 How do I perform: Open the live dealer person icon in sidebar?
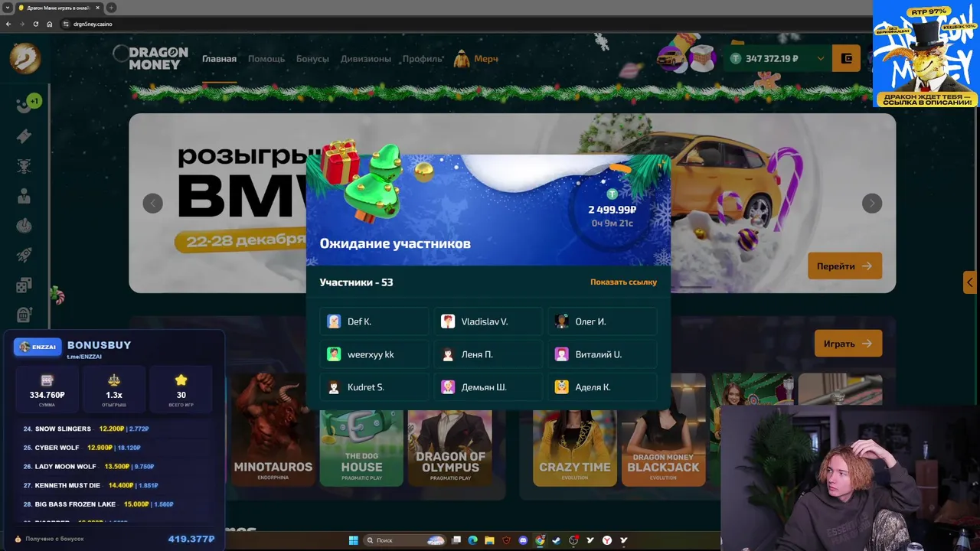[24, 196]
